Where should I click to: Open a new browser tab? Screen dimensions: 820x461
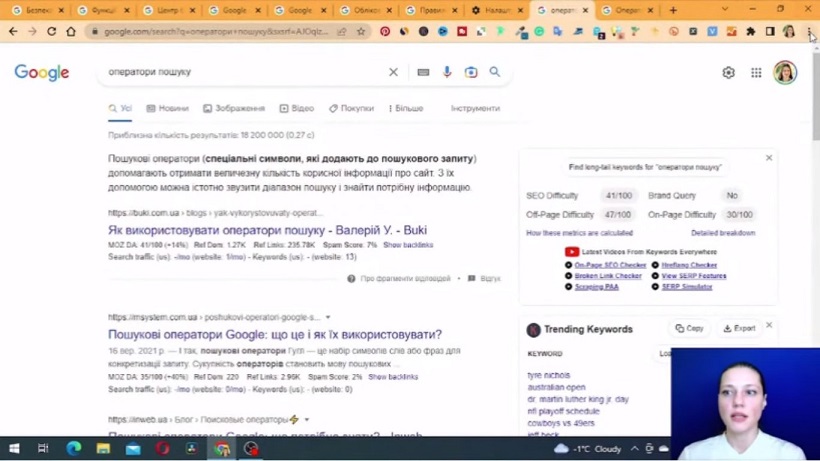[673, 10]
